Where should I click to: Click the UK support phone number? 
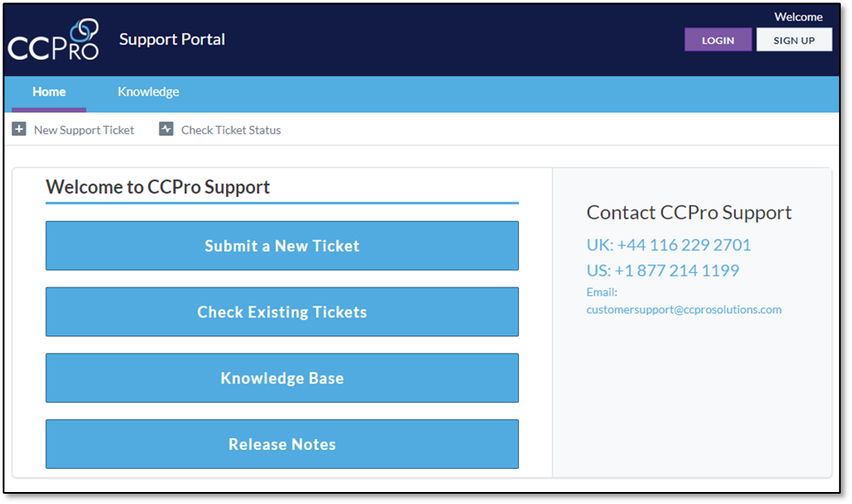coord(669,245)
